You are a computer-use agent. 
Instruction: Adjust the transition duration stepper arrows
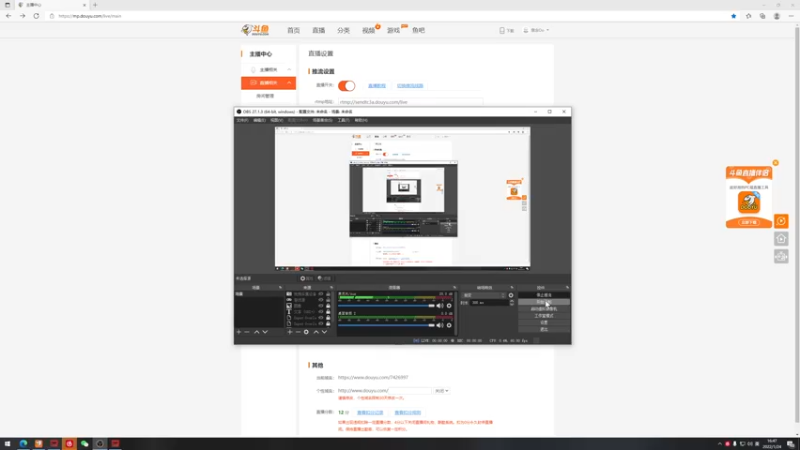(512, 303)
